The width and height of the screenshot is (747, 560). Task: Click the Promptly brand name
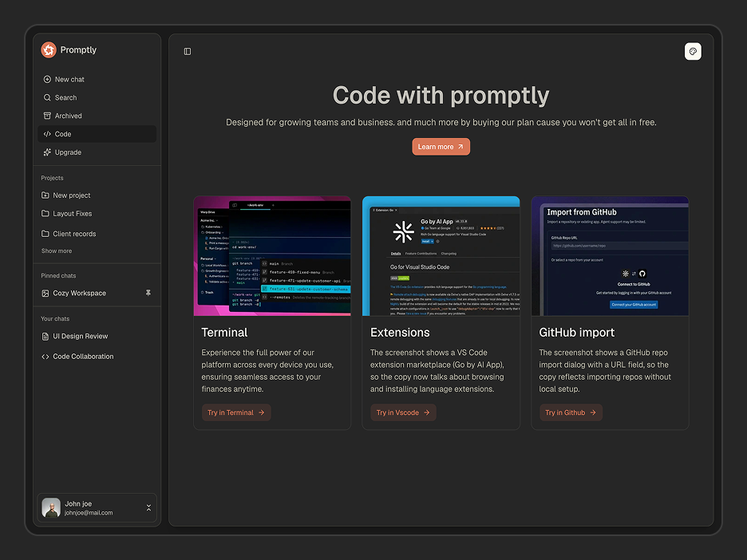tap(78, 50)
